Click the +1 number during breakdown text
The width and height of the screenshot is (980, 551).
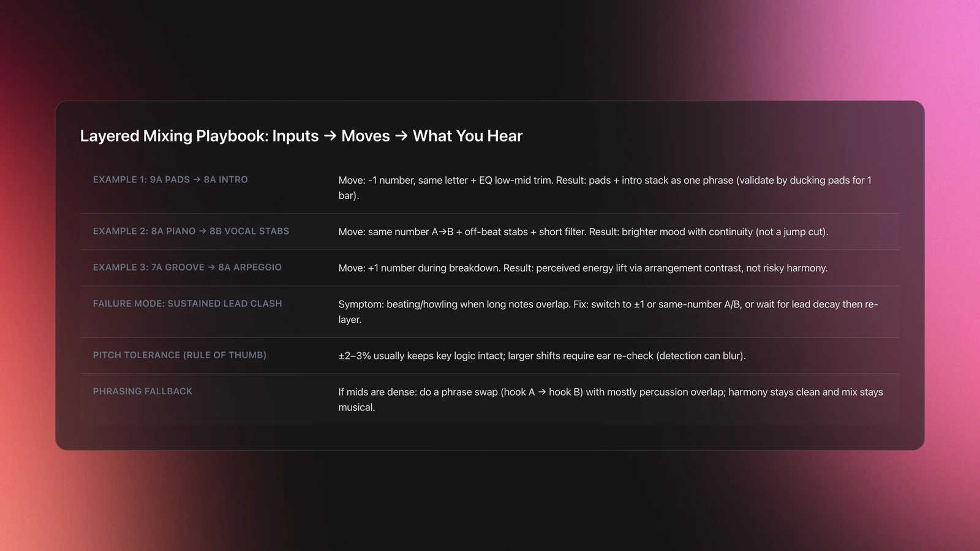click(583, 268)
